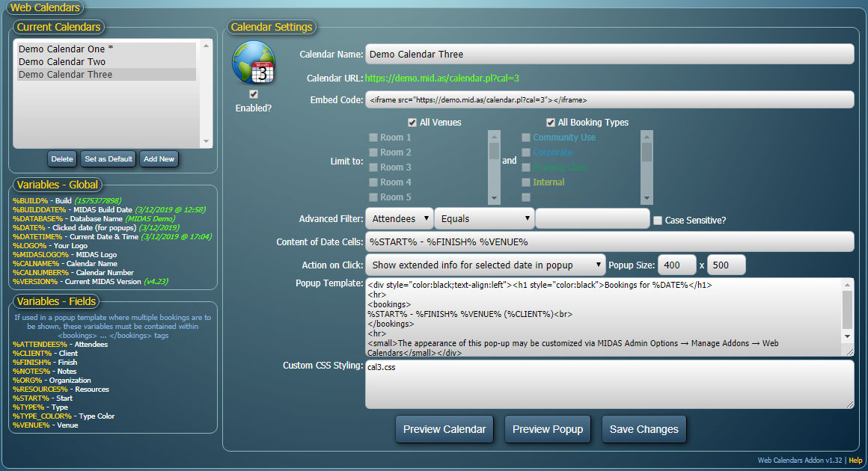Click the Advanced Filter value text box
868x471 pixels.
(x=593, y=218)
